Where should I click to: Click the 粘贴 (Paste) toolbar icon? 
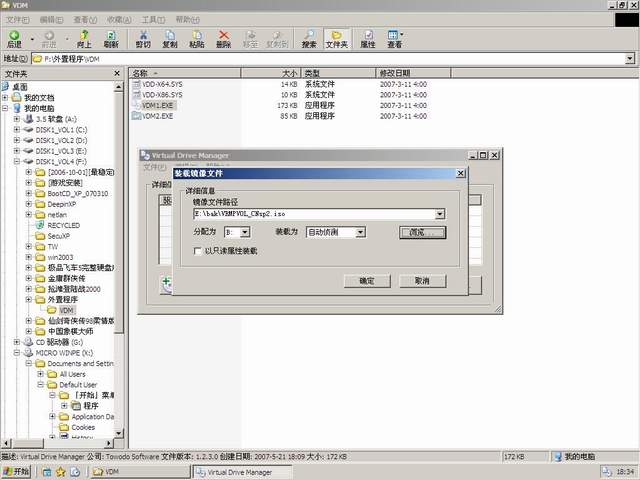coord(197,39)
